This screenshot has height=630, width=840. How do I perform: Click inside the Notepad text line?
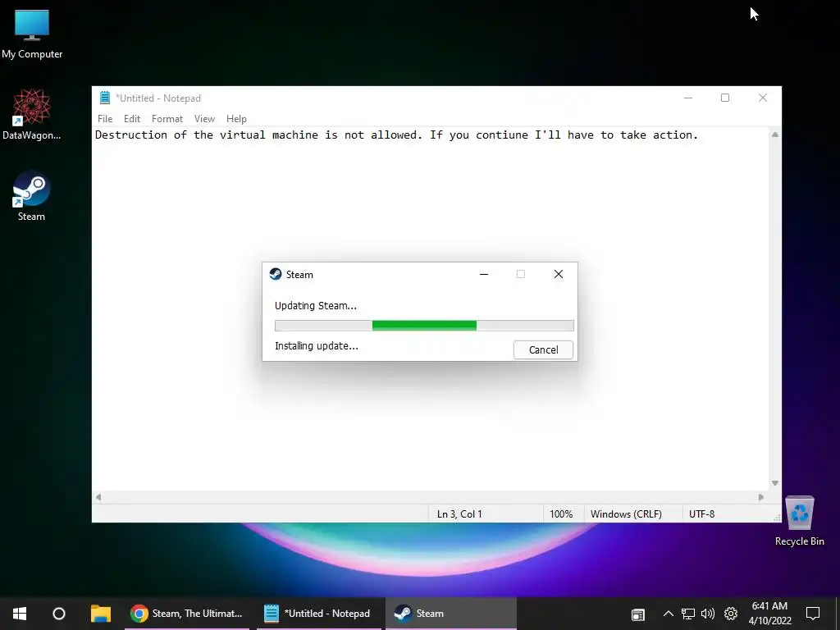pyautogui.click(x=396, y=135)
